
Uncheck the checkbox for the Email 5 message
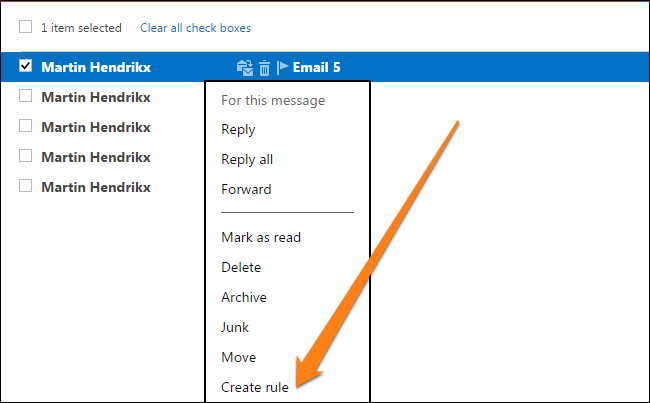(25, 66)
